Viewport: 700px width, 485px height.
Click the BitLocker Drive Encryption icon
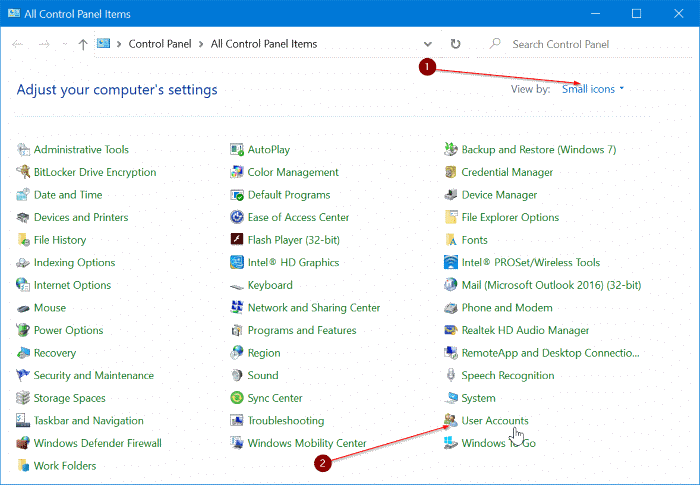(x=23, y=172)
